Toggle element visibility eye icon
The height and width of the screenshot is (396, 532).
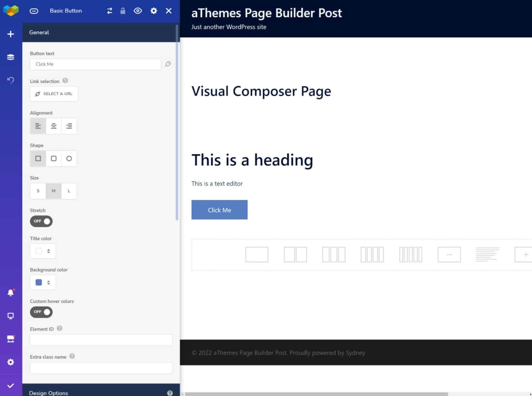[138, 11]
